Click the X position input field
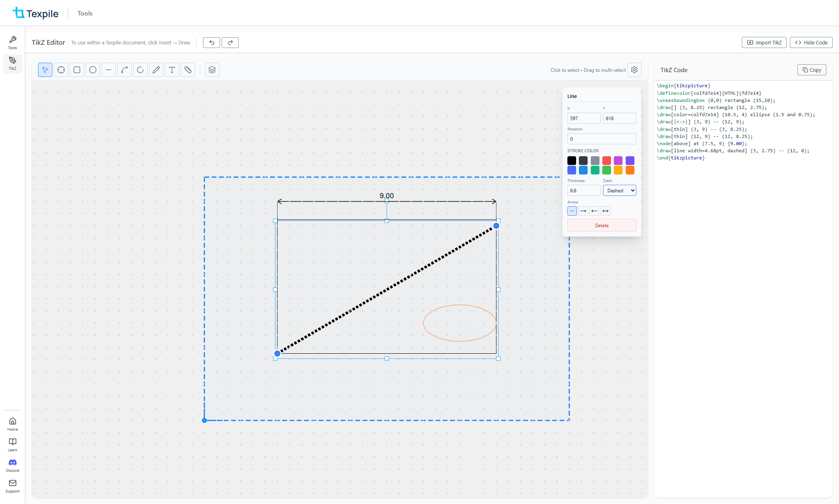This screenshot has width=839, height=504. 584,118
